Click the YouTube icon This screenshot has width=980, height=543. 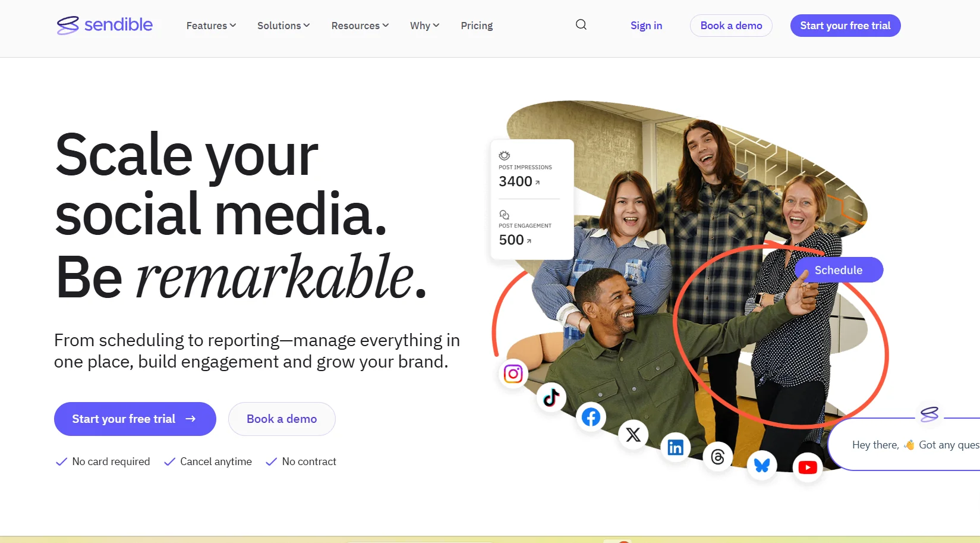(807, 467)
